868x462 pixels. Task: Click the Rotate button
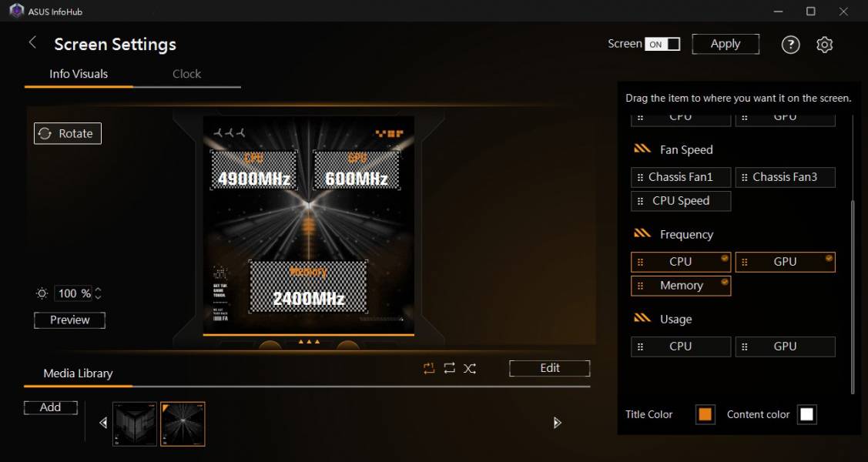click(68, 133)
